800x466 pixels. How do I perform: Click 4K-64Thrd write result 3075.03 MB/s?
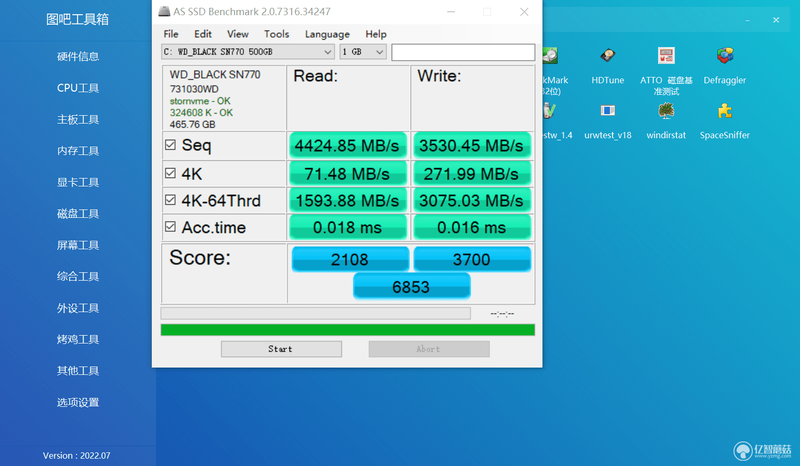coord(471,201)
